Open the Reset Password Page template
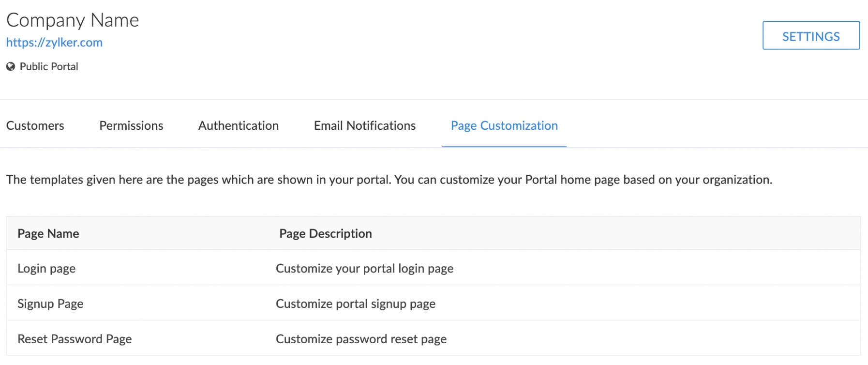 (75, 339)
